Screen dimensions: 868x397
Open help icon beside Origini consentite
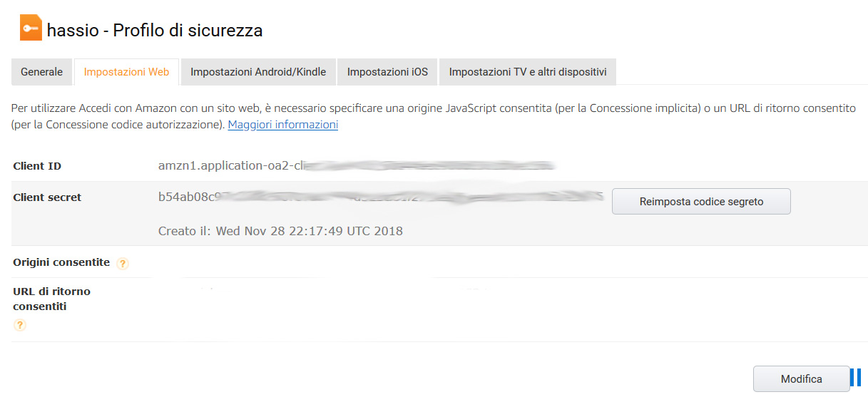click(123, 264)
